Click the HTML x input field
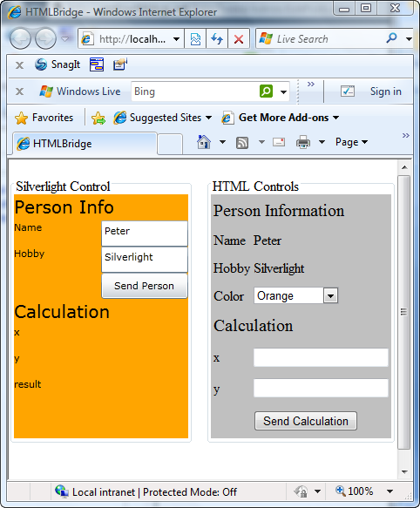420x508 pixels. click(x=321, y=357)
